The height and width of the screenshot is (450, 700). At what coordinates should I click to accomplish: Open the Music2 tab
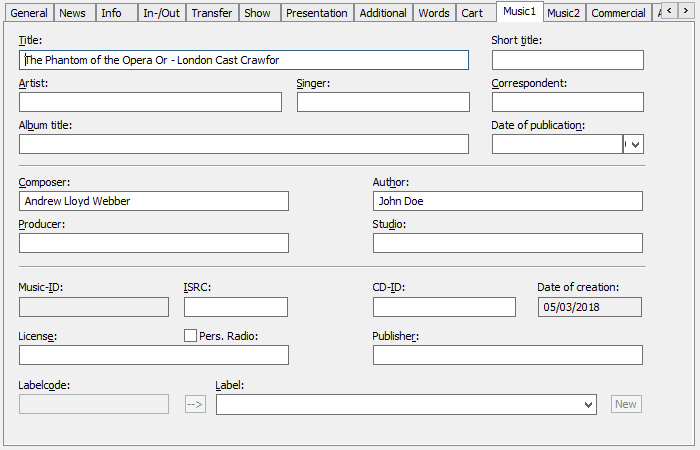click(563, 13)
